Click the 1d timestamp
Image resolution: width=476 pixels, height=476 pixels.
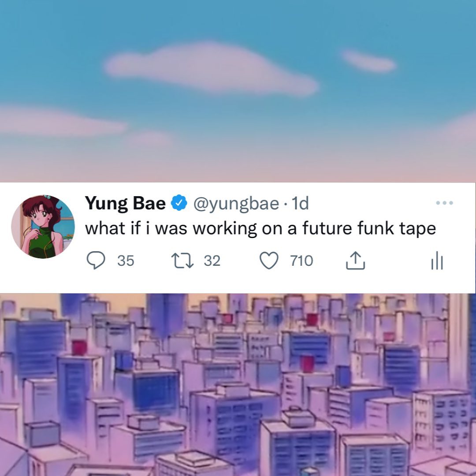point(300,203)
